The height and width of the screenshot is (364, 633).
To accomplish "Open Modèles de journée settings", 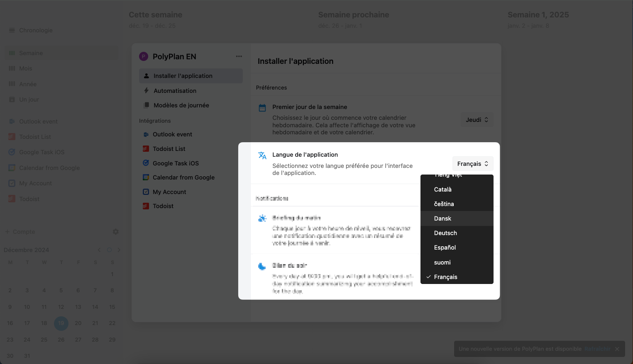I will (x=181, y=105).
